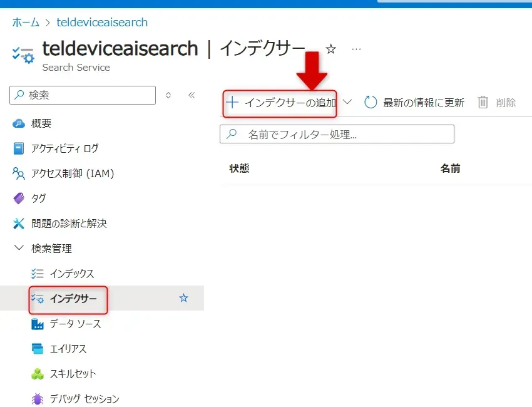532x407 pixels.
Task: Select エイリアス in the sidebar
Action: 68,349
